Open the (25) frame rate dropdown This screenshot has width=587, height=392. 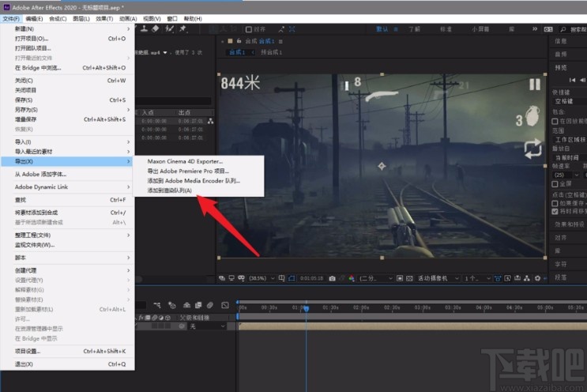(560, 174)
